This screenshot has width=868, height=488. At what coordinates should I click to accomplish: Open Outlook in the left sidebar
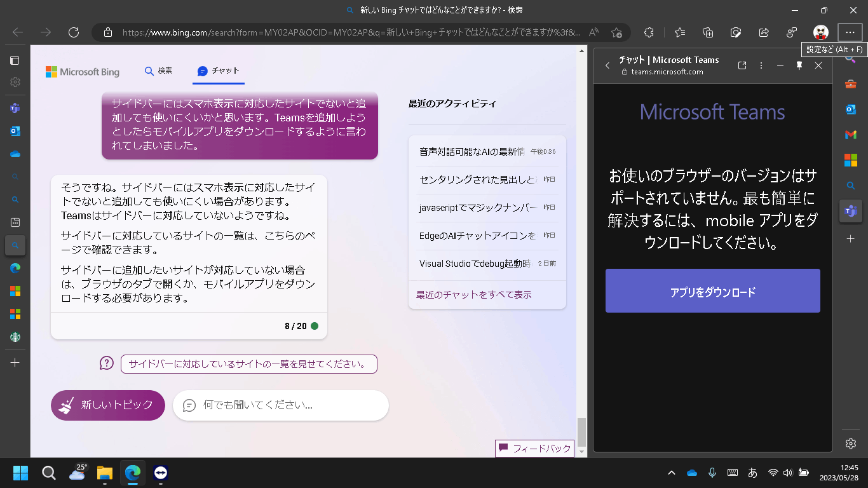pyautogui.click(x=15, y=131)
